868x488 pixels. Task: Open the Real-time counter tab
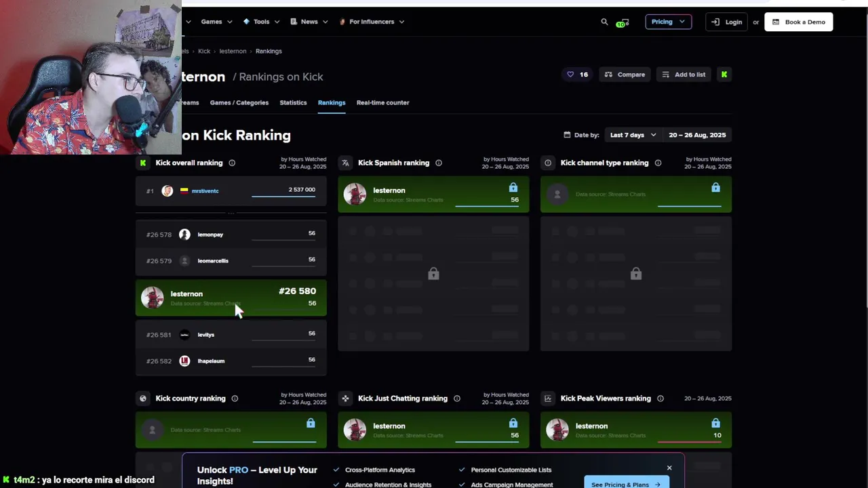[382, 102]
